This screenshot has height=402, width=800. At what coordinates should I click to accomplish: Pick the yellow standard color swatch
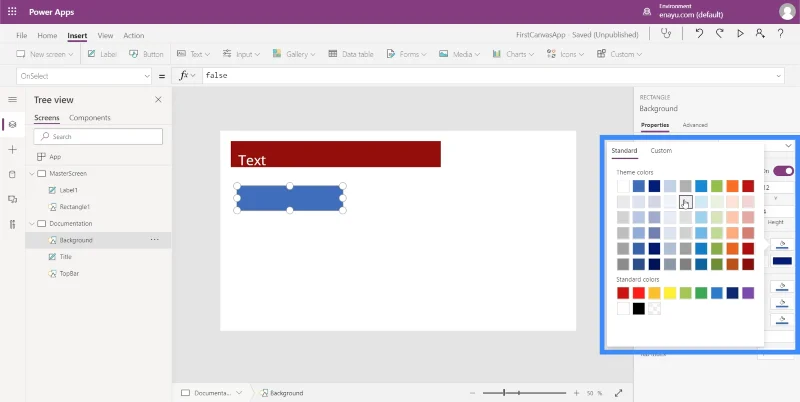670,293
